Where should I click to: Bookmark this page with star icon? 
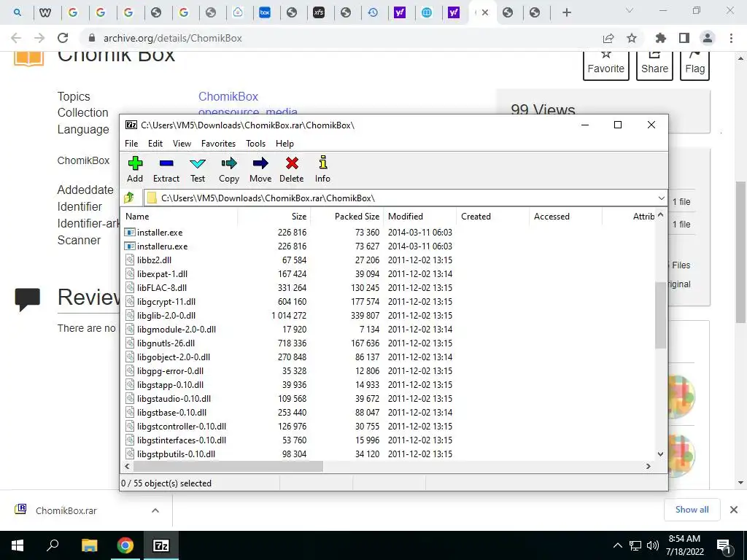pyautogui.click(x=632, y=38)
